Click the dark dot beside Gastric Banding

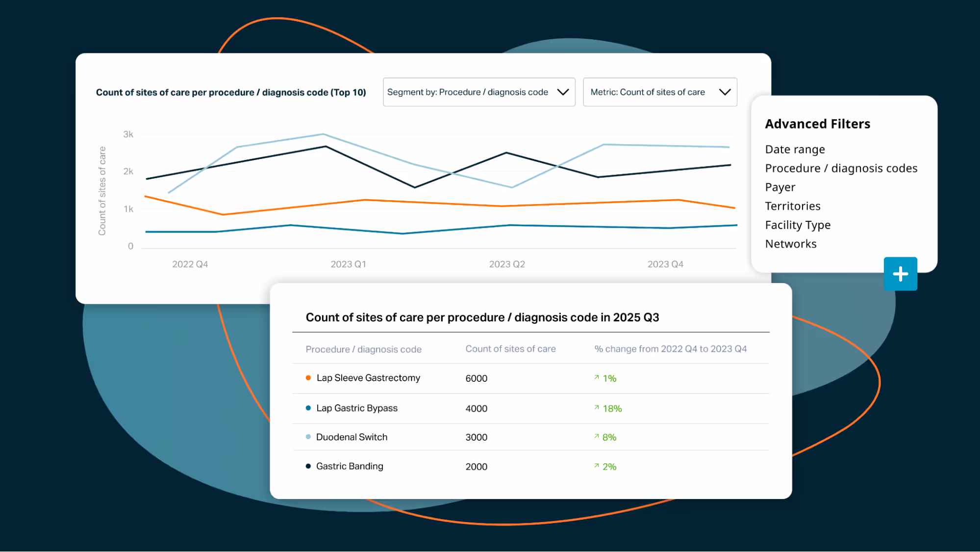308,466
